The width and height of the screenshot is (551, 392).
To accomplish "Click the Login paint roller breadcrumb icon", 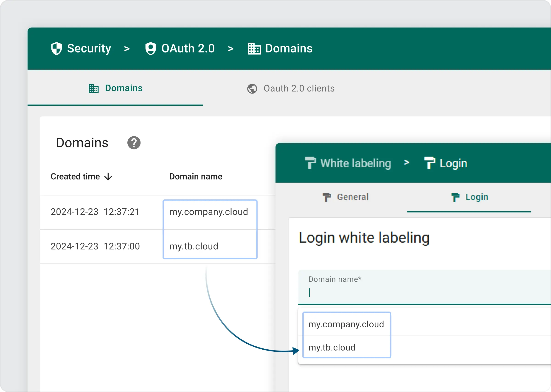I will [430, 163].
